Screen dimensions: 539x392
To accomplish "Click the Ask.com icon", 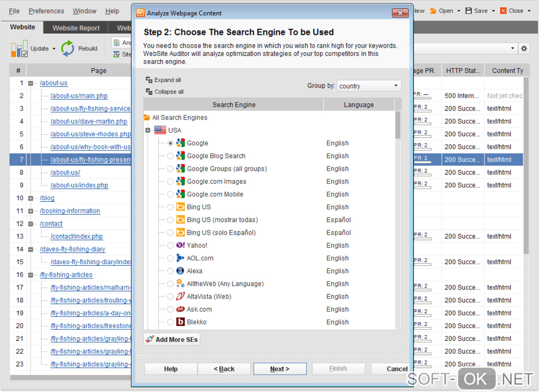I will click(181, 309).
